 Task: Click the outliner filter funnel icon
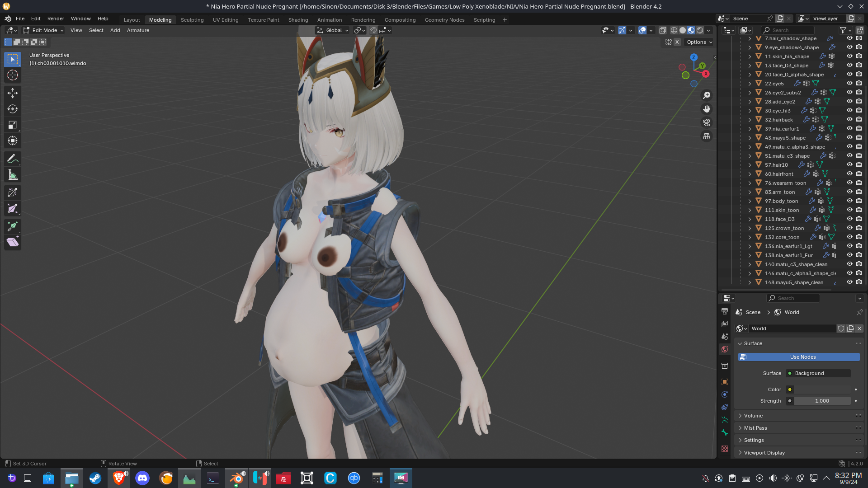pos(843,30)
